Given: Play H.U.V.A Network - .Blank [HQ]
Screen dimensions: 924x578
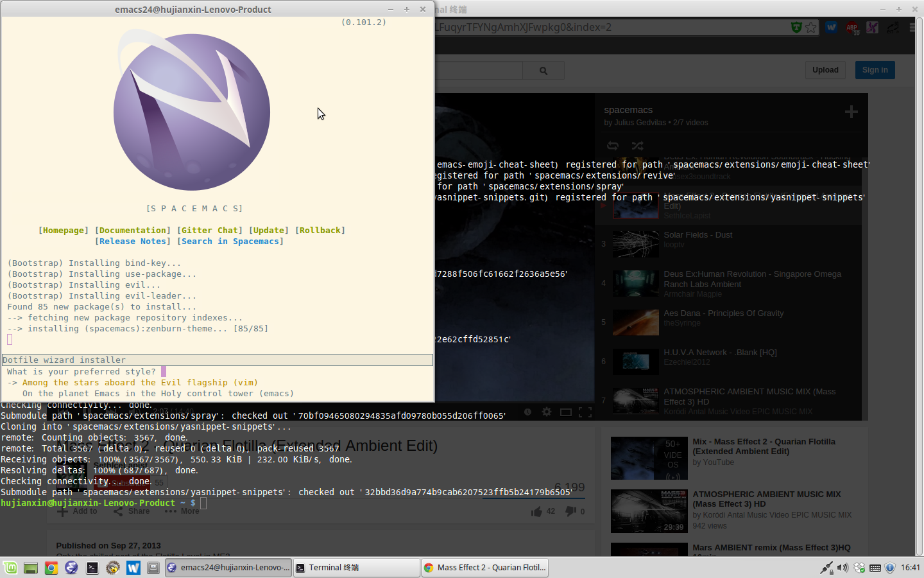Looking at the screenshot, I should point(728,362).
